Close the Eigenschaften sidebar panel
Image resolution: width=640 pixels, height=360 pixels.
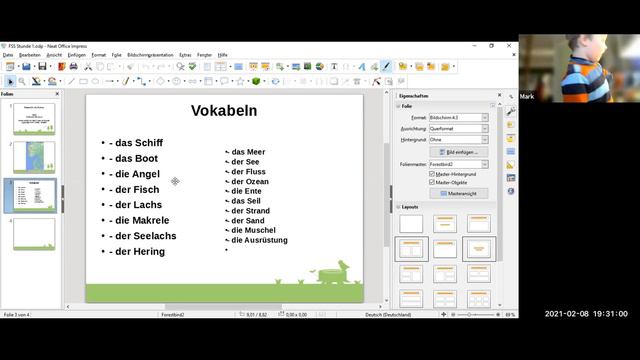(x=500, y=95)
